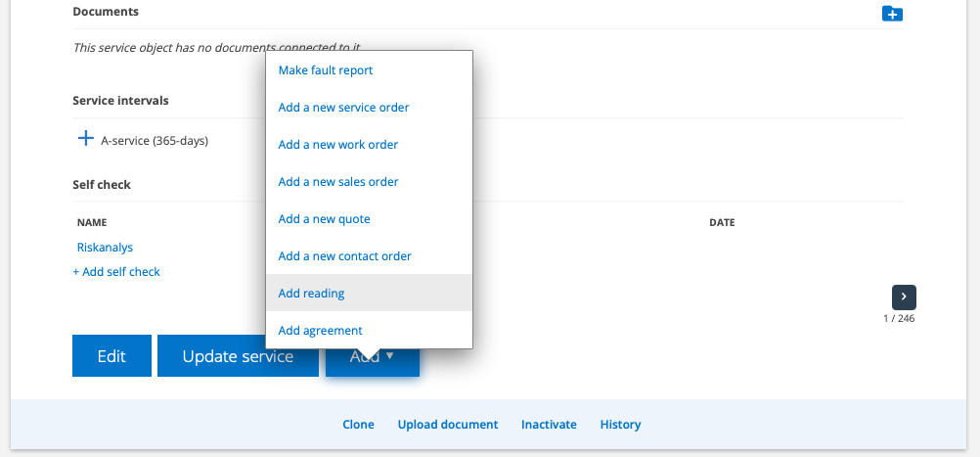Open the Riskanalys self check
This screenshot has height=457, width=980.
click(x=105, y=248)
